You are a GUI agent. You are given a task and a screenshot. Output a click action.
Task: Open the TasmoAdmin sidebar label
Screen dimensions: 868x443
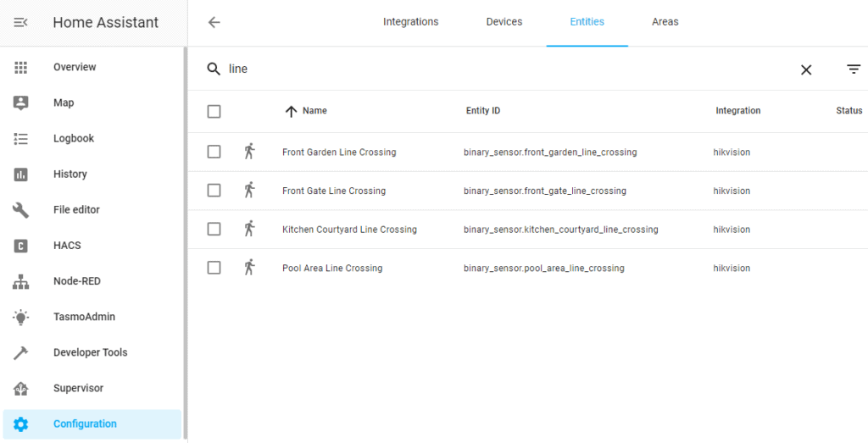(84, 317)
